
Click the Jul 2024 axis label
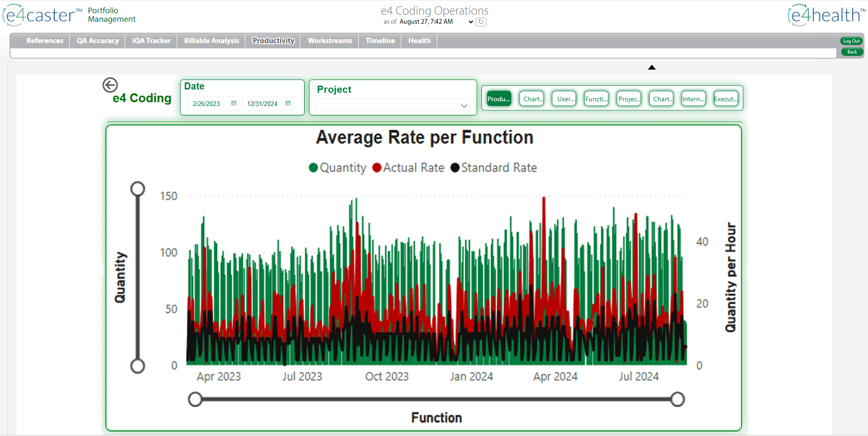coord(639,376)
